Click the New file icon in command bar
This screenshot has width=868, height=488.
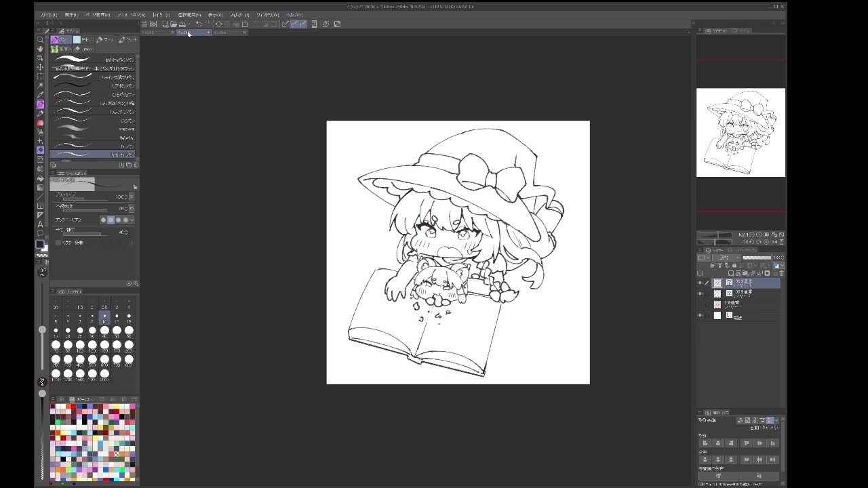click(165, 24)
